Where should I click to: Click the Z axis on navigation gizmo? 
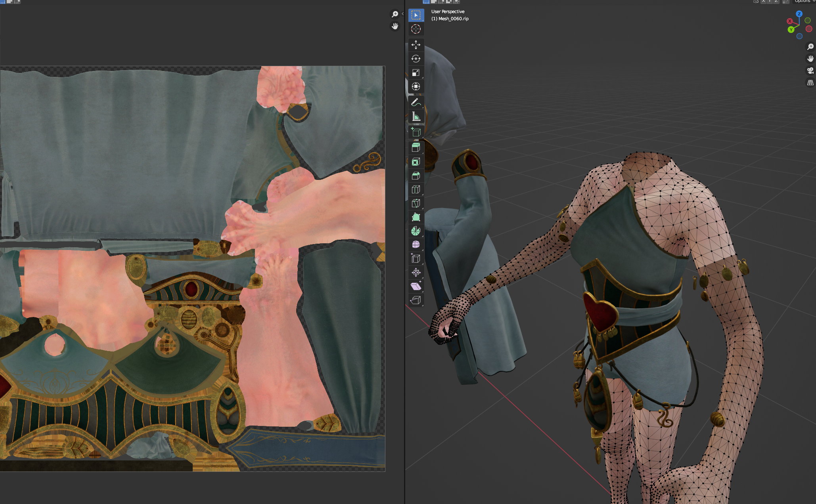(799, 14)
